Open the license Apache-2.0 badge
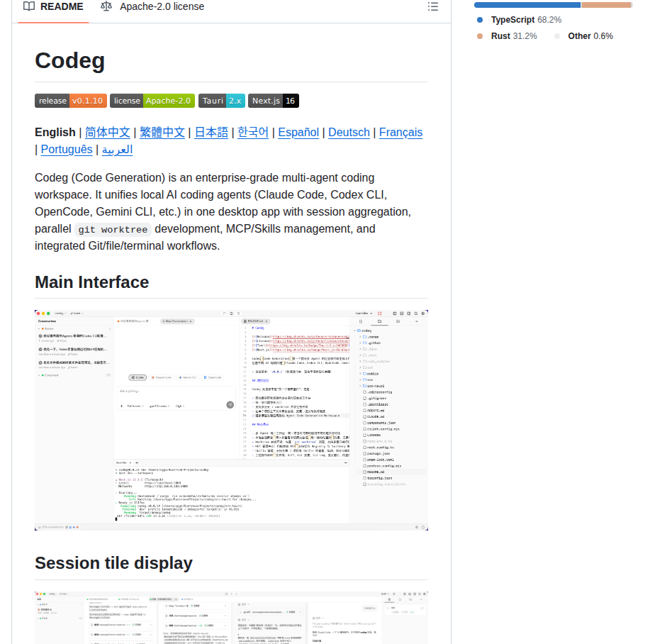 click(152, 101)
